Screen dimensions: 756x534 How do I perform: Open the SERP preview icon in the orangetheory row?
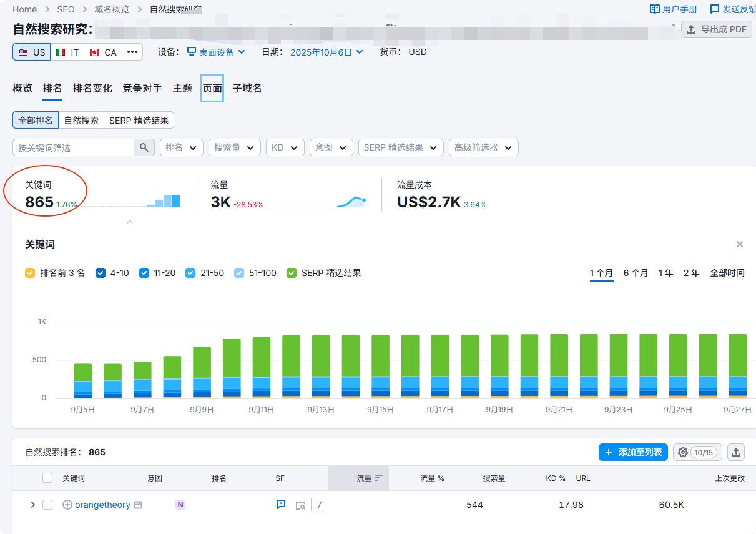(300, 505)
